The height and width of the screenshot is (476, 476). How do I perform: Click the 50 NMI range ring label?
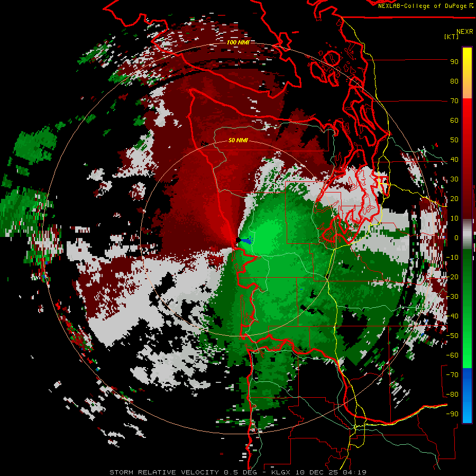tap(238, 140)
